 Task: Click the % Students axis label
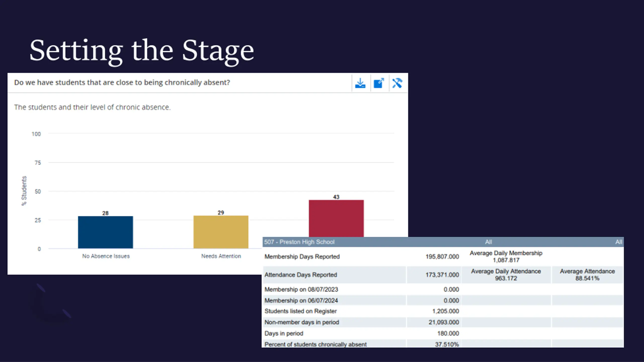[24, 191]
